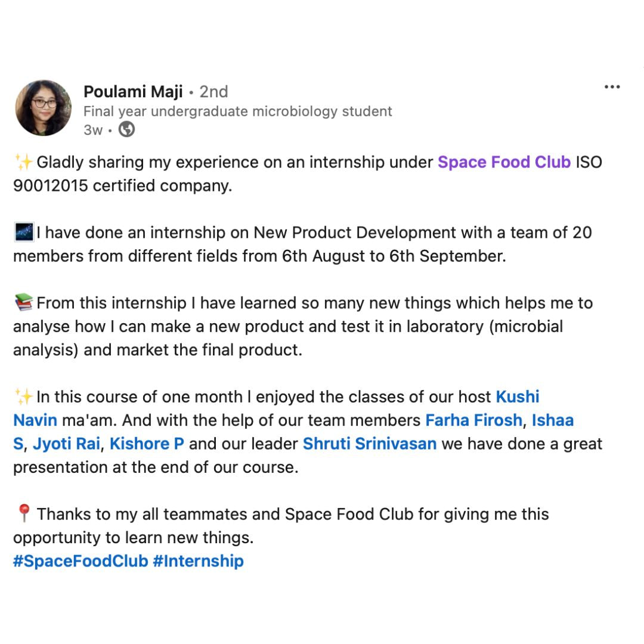Click the #SpaceFoodClub hashtag
Screen dimensions: 644x644
pyautogui.click(x=80, y=561)
